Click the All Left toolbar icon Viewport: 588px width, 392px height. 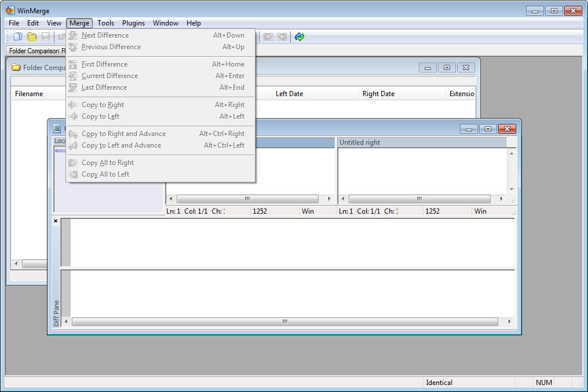point(282,37)
